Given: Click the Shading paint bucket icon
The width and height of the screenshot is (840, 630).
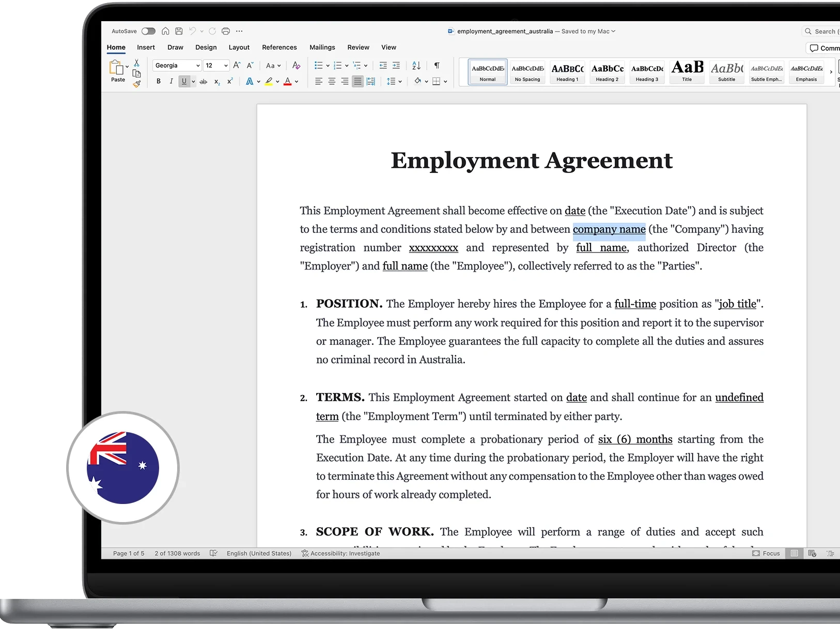Looking at the screenshot, I should point(417,81).
